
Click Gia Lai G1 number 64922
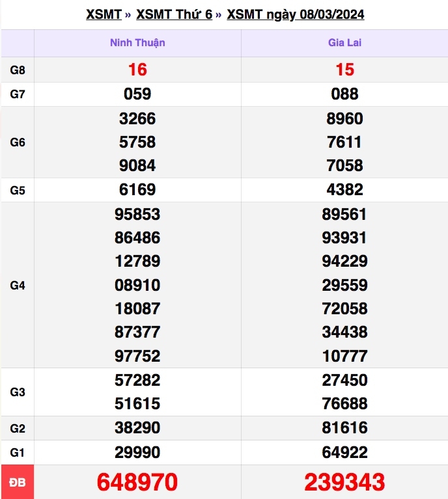coord(344,452)
